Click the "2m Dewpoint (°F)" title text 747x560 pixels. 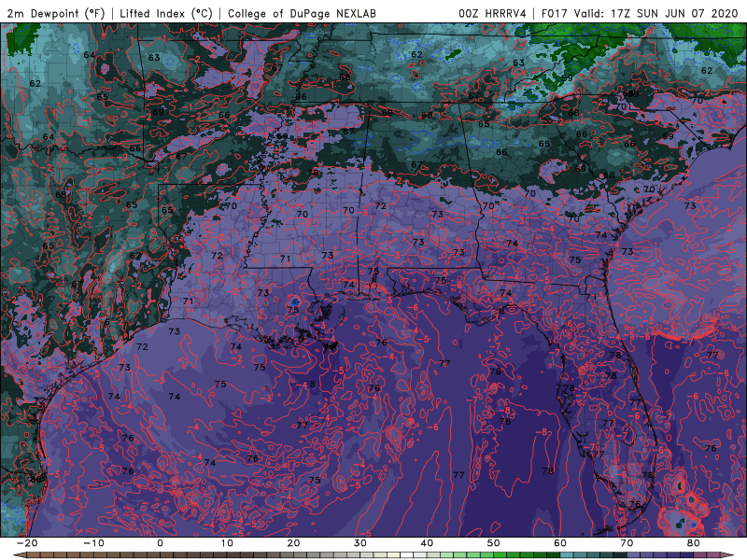click(x=56, y=13)
